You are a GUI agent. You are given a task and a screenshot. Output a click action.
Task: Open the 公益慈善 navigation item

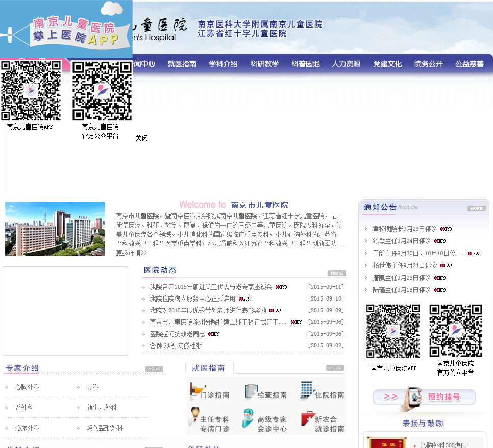click(470, 64)
